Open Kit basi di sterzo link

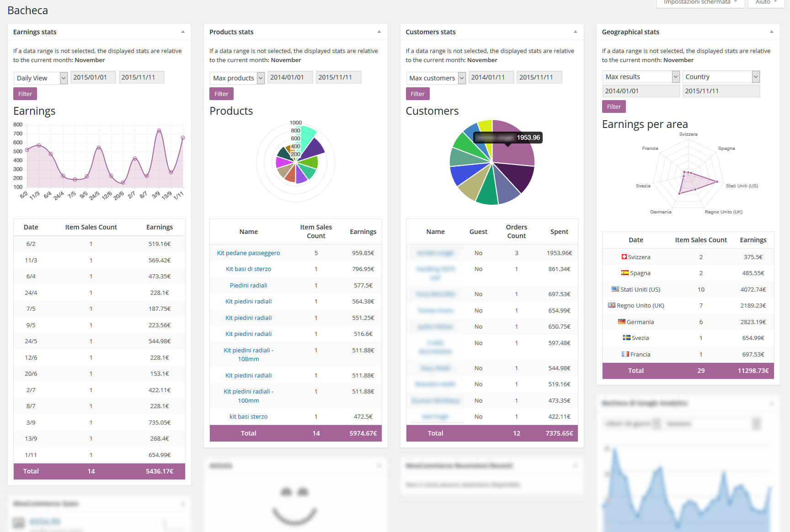pos(248,269)
